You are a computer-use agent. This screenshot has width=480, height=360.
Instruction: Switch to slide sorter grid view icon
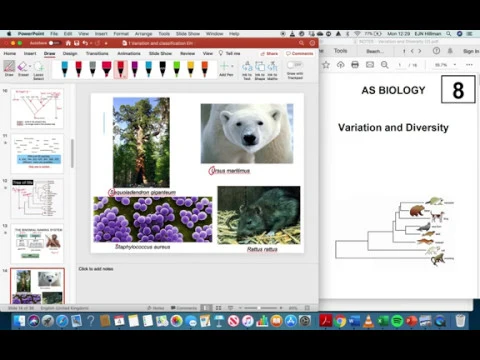click(x=218, y=308)
